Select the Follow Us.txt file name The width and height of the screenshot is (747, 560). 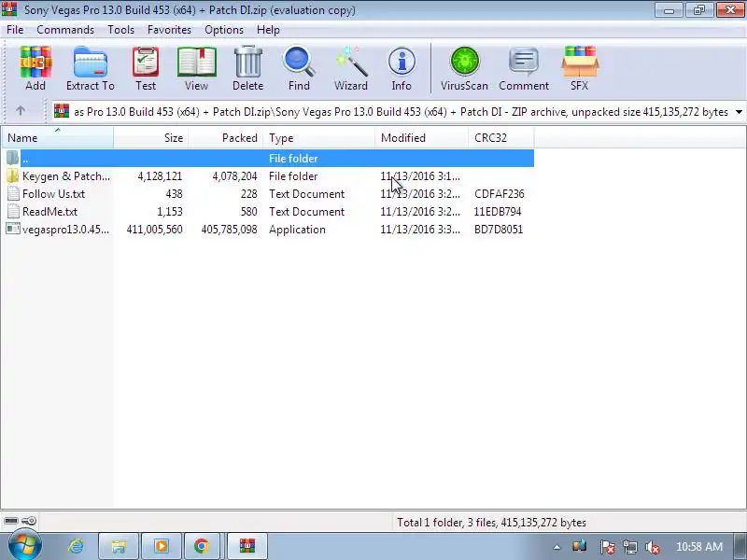point(54,194)
